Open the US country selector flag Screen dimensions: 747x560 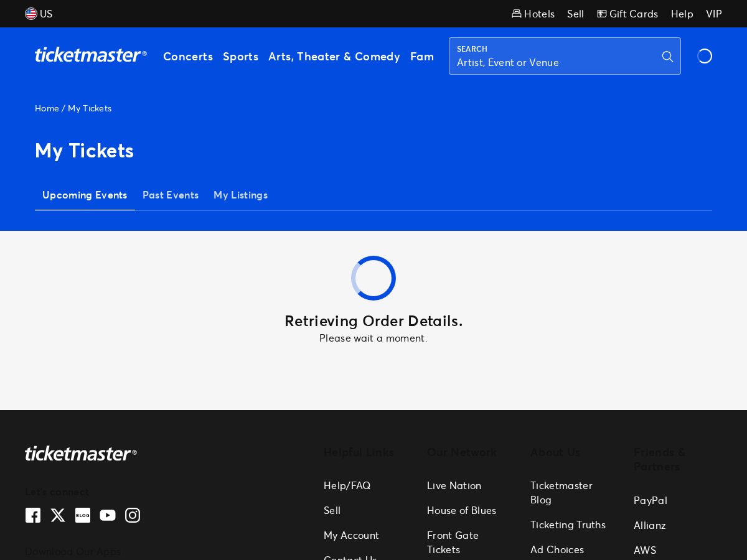pyautogui.click(x=31, y=14)
